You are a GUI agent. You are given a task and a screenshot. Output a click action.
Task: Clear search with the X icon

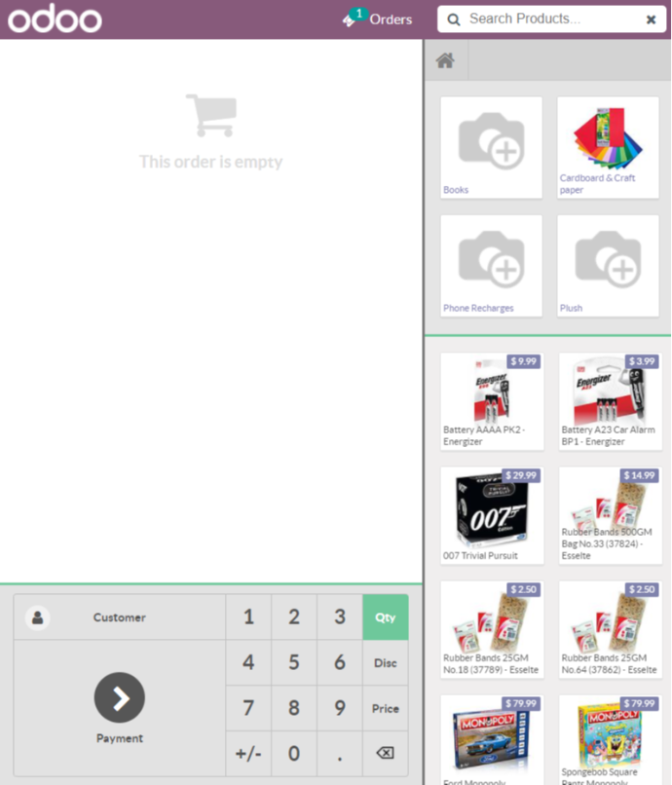(x=651, y=19)
